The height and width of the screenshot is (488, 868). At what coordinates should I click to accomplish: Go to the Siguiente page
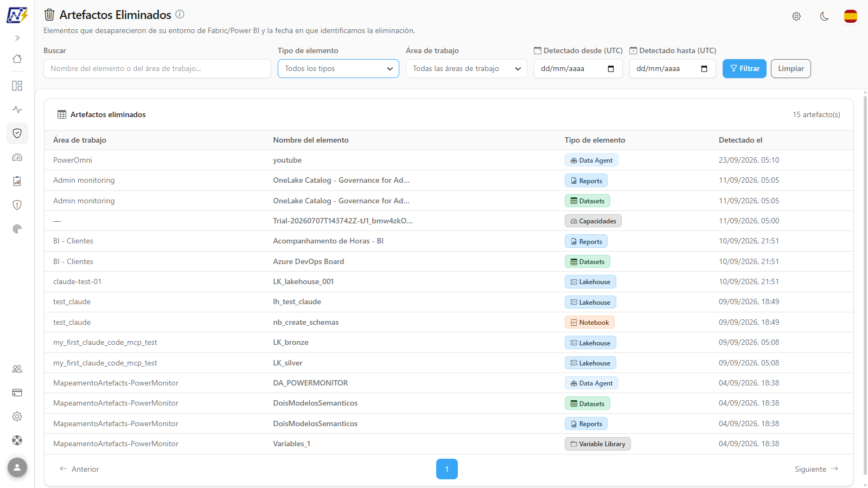point(816,469)
